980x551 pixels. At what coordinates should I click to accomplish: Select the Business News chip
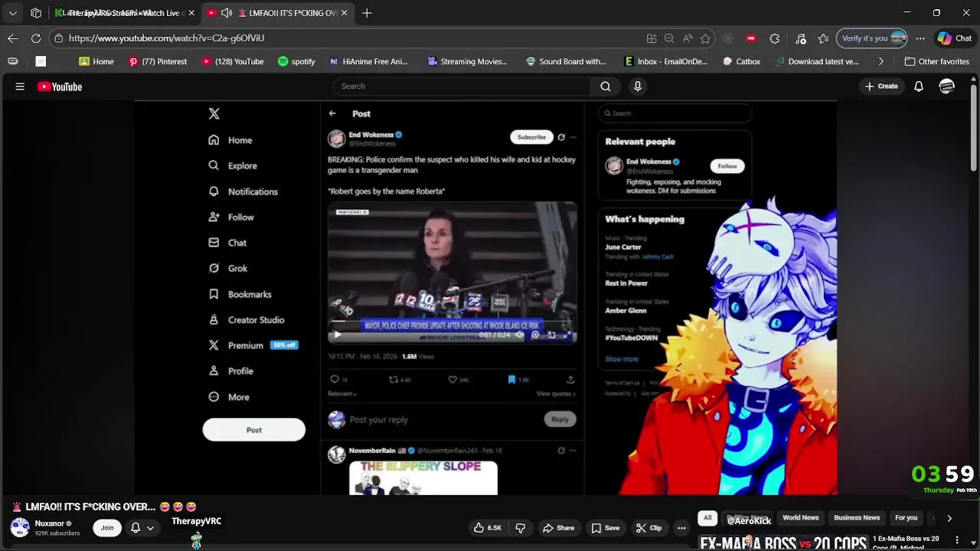(x=857, y=518)
